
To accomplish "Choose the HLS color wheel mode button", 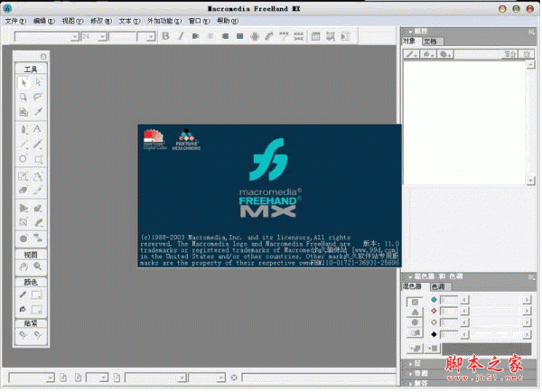I will [x=415, y=322].
